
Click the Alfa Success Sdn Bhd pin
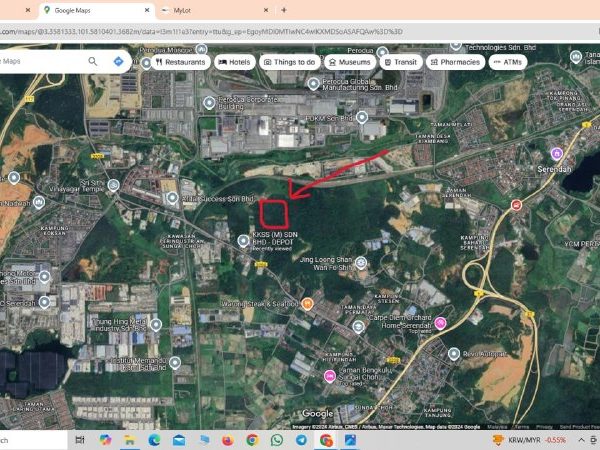[x=172, y=198]
